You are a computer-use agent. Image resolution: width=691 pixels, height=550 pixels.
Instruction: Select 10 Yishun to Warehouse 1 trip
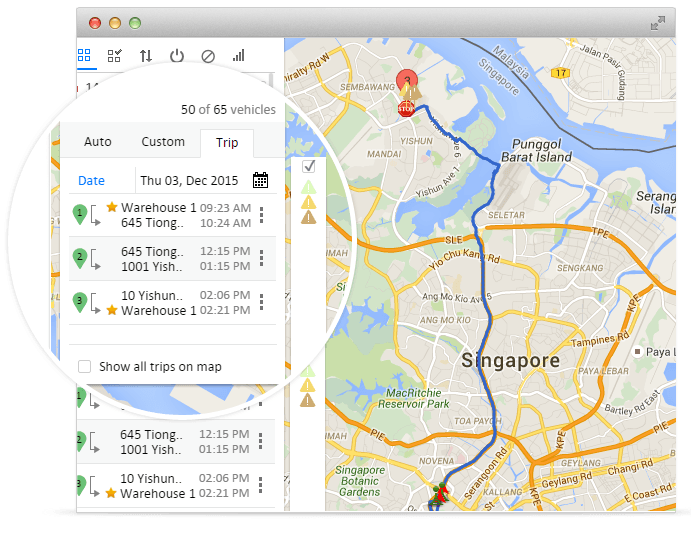[x=172, y=303]
